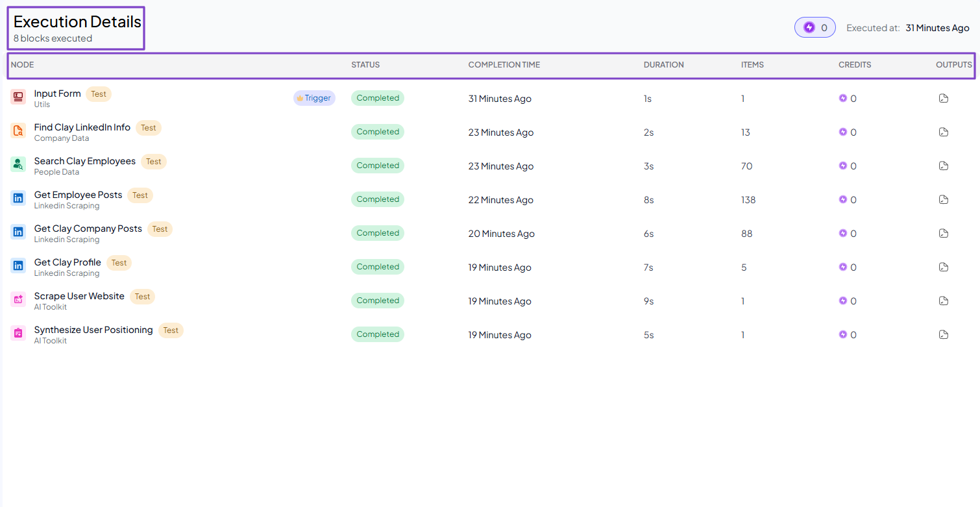Select the Get Employee Posts node name

click(79, 195)
